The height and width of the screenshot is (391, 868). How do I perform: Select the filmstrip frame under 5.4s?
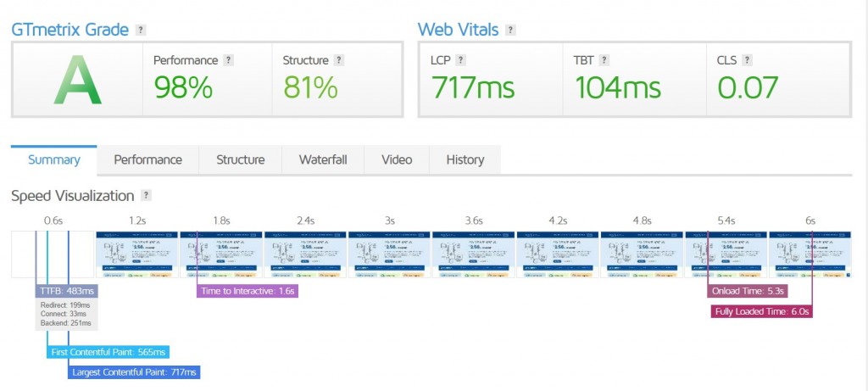tap(726, 254)
